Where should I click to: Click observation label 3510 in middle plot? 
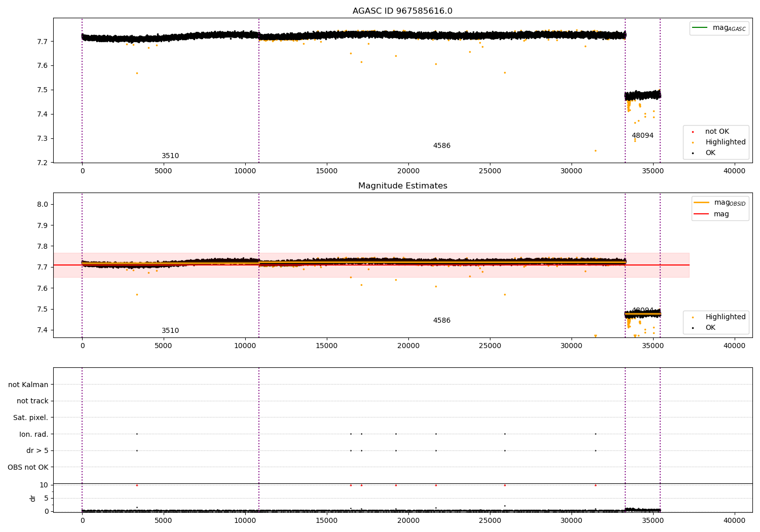170,331
